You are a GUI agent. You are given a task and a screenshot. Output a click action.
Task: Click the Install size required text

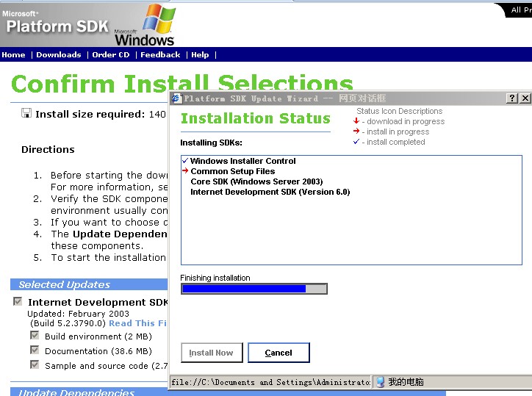coord(90,115)
